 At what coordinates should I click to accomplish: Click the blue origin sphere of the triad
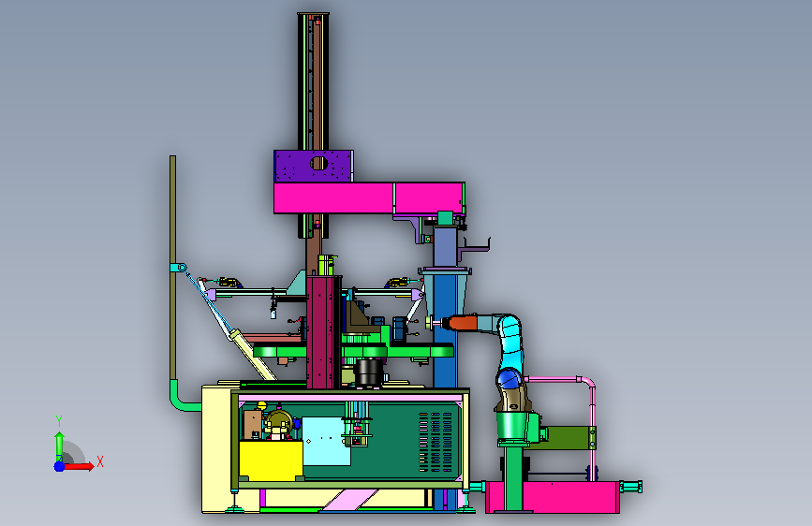coord(60,466)
